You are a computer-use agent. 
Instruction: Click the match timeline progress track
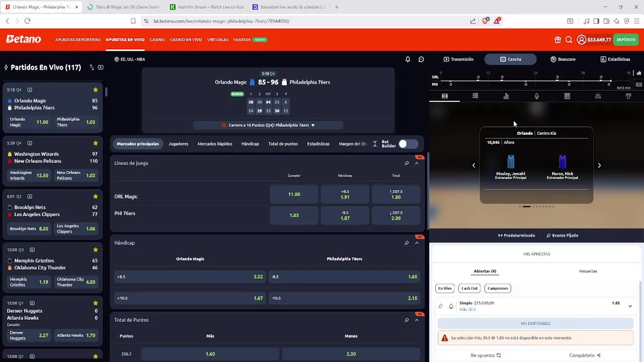click(536, 80)
